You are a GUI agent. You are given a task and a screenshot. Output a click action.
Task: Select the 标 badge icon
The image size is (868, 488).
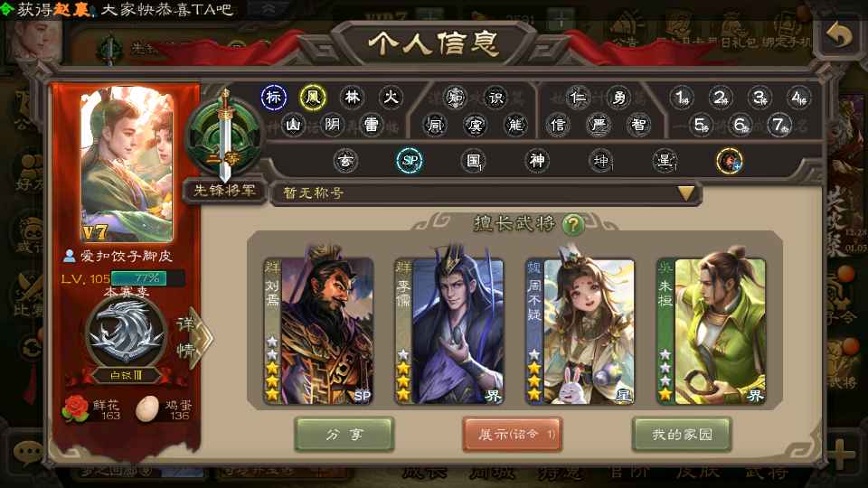(273, 98)
